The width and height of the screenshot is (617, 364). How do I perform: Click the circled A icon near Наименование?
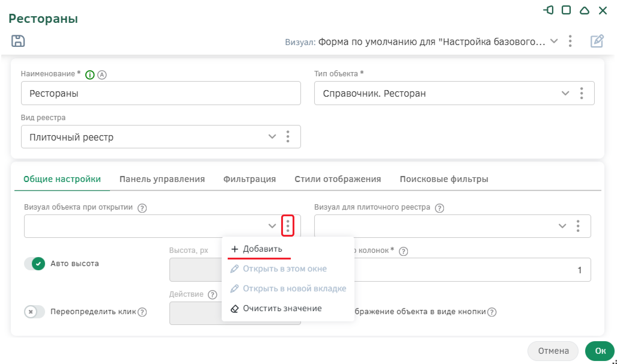[102, 75]
